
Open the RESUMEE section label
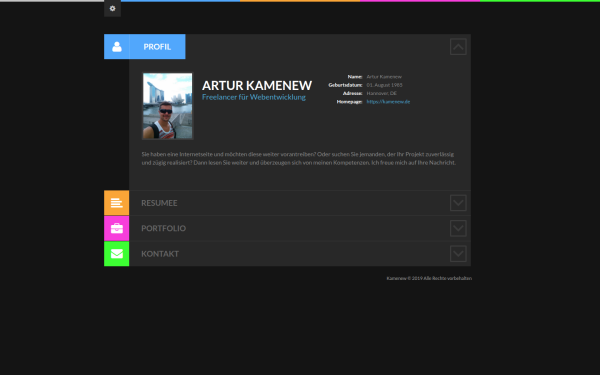click(x=159, y=203)
